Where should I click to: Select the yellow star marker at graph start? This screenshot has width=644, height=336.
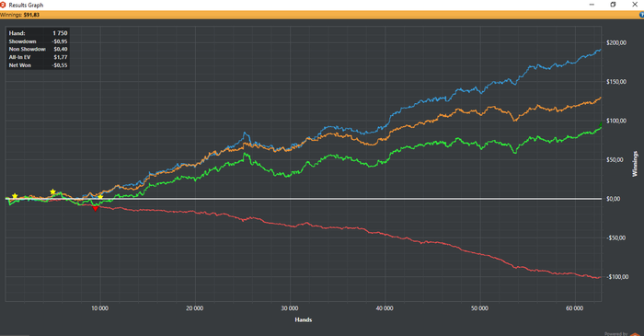coord(15,196)
